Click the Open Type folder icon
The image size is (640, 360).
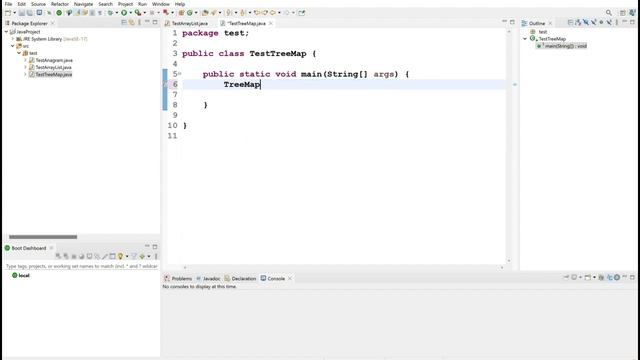coord(205,13)
